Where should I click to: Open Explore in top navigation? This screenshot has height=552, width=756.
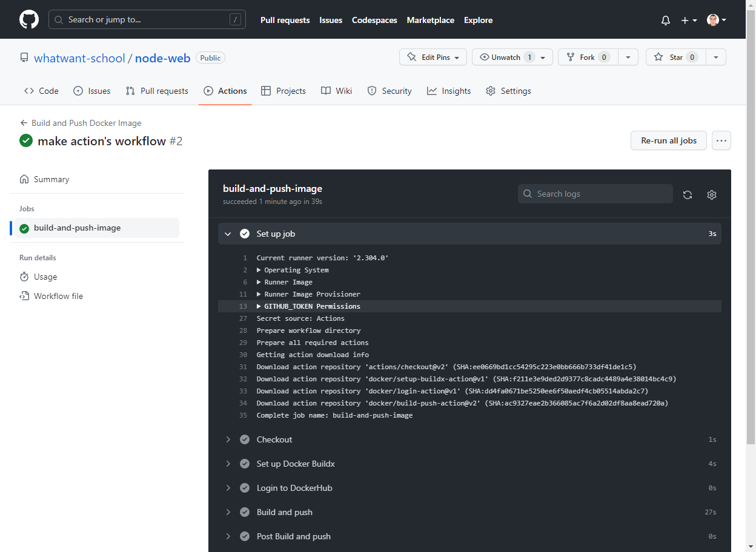(478, 20)
